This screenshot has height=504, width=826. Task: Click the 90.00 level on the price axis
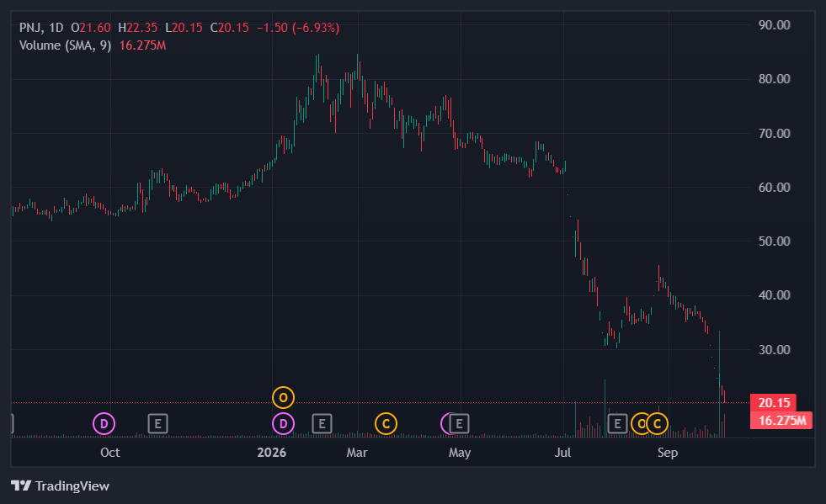774,24
